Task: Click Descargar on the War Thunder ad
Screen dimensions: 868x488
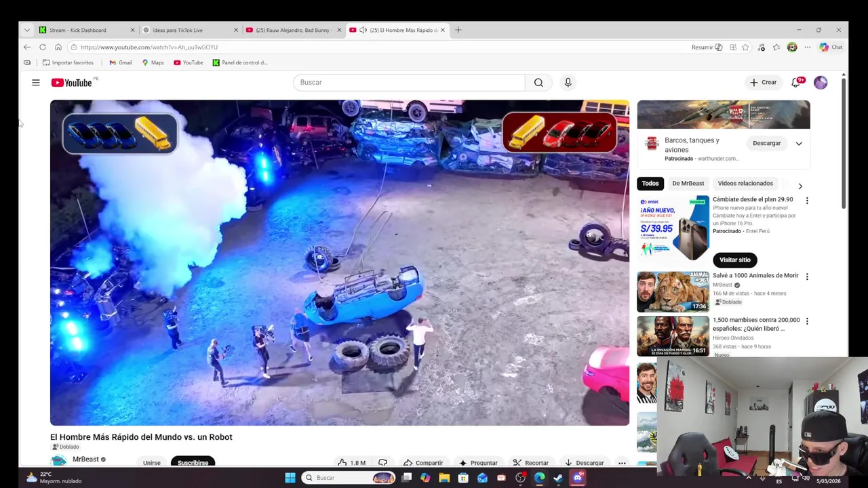Action: pyautogui.click(x=766, y=143)
